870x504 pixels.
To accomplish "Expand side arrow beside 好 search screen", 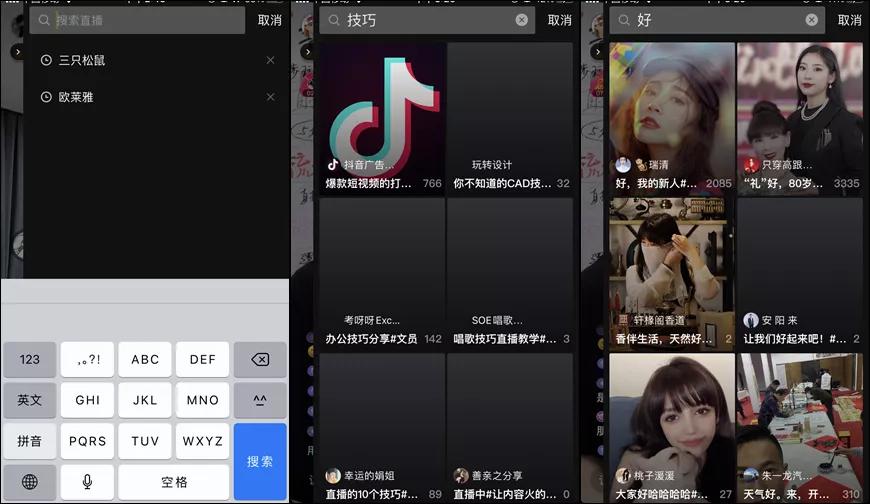I will pos(597,52).
